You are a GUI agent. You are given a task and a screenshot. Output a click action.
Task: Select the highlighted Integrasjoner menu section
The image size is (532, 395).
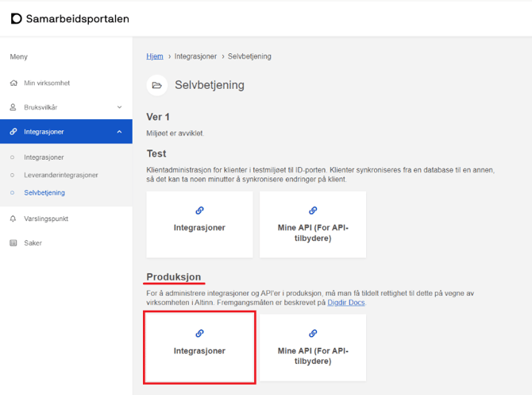tap(66, 131)
